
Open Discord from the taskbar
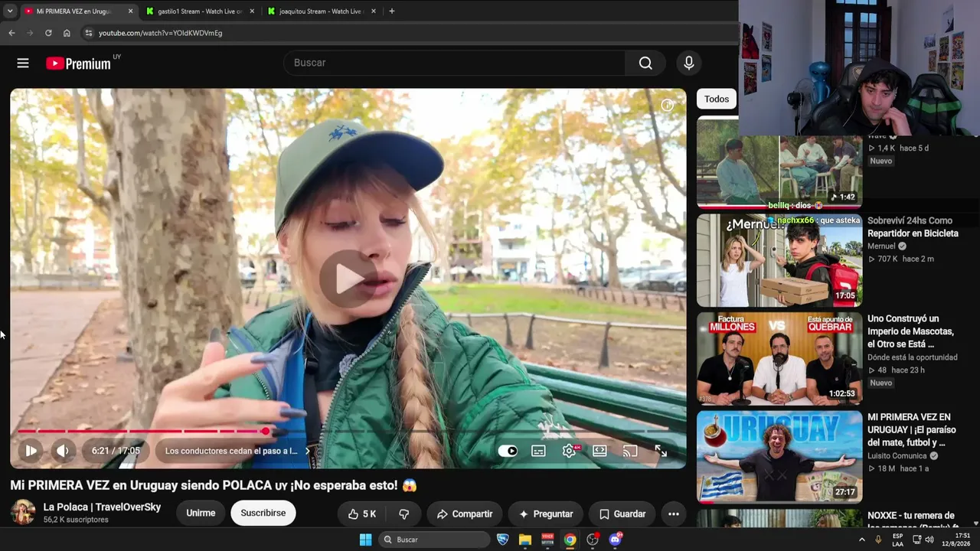pos(615,540)
